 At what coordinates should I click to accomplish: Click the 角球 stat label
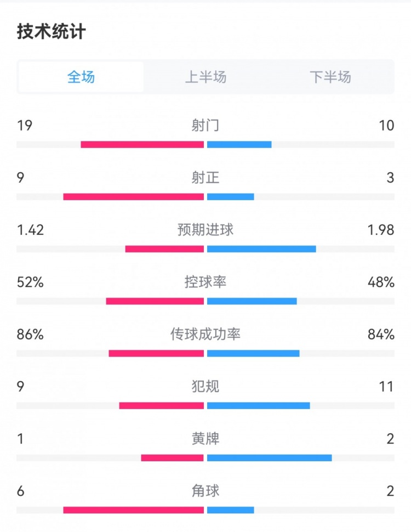[x=206, y=491]
